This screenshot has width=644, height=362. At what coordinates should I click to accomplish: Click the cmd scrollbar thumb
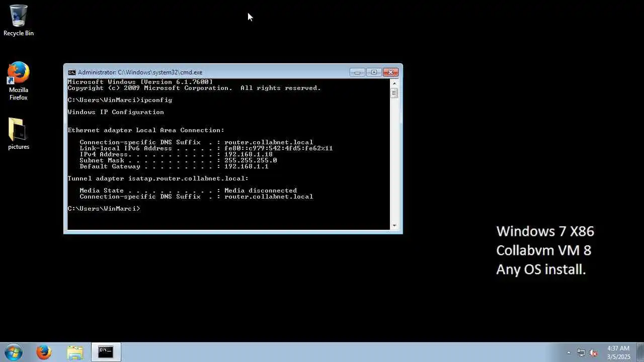pyautogui.click(x=394, y=93)
